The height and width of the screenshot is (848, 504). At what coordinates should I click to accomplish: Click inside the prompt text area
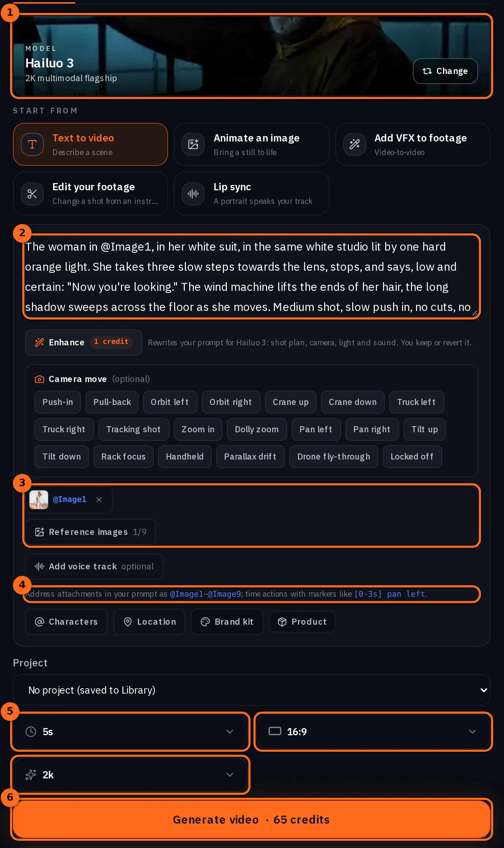pyautogui.click(x=251, y=276)
